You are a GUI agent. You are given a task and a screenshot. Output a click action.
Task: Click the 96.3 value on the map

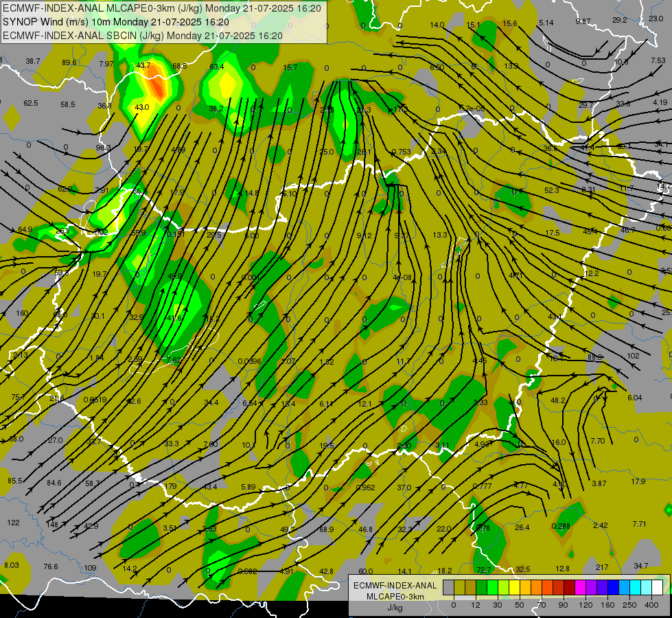103,148
